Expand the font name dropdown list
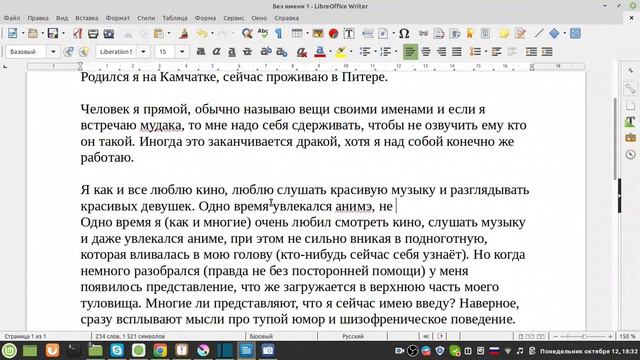 tap(143, 52)
